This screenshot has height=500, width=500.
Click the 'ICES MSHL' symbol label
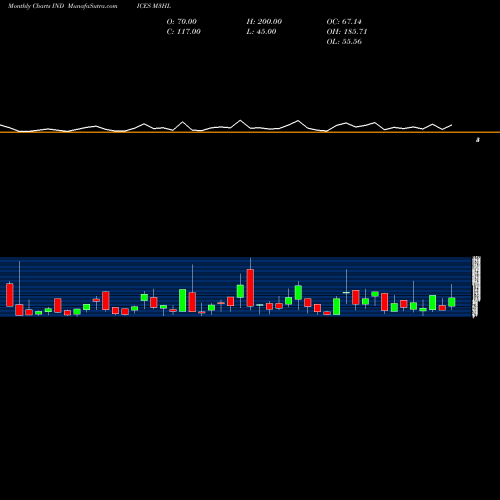tap(154, 6)
